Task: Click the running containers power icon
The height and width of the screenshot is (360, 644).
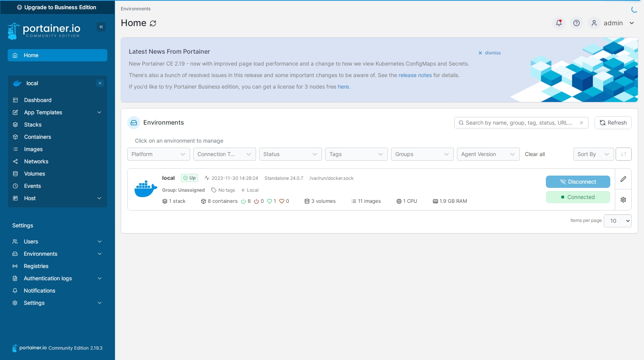Action: pos(243,201)
